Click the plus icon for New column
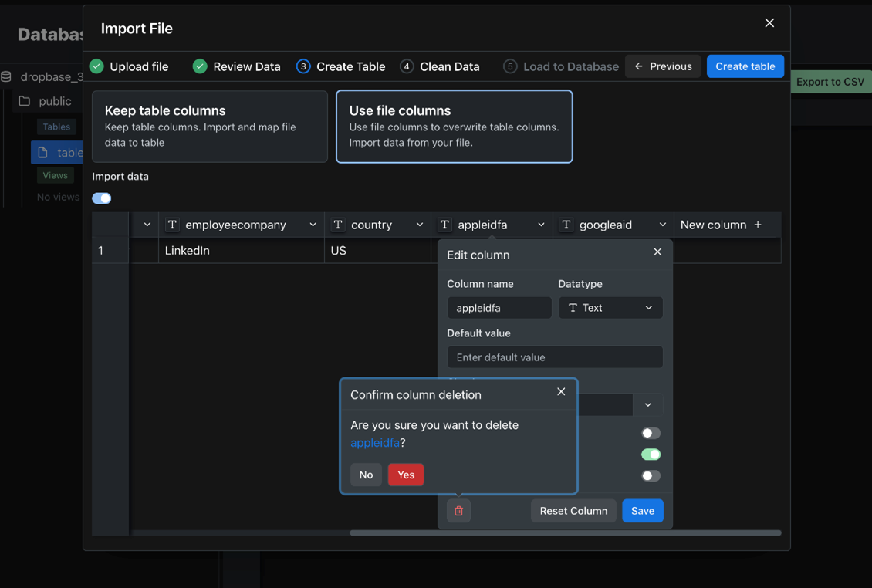The image size is (872, 588). click(x=758, y=225)
